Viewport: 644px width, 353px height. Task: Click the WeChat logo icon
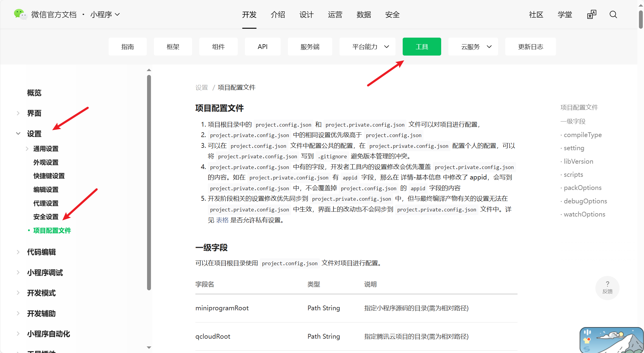20,14
